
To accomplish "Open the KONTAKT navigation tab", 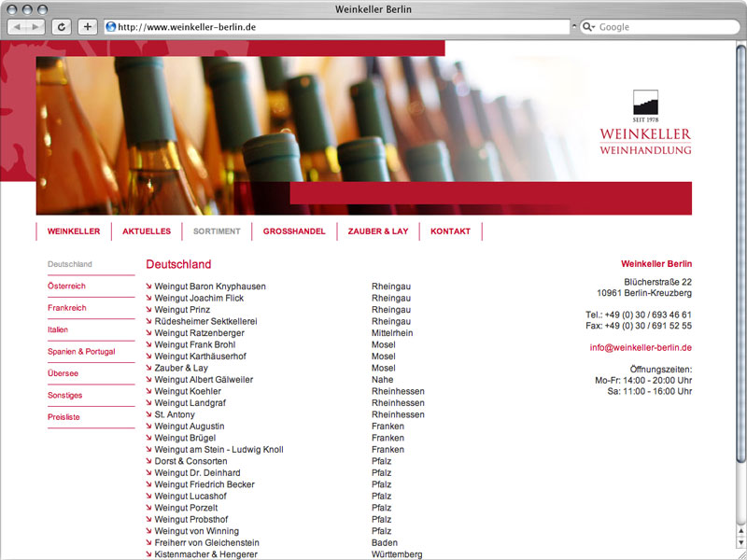I will (x=451, y=231).
